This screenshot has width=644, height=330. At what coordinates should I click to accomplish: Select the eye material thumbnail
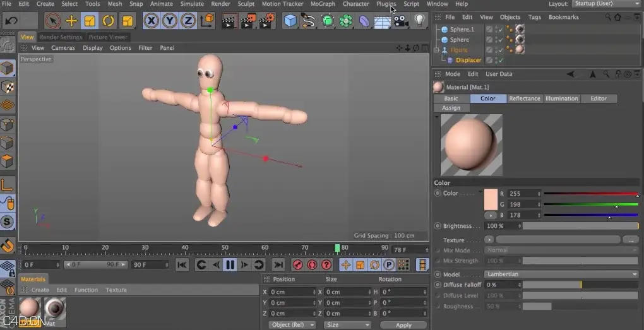[x=55, y=309]
